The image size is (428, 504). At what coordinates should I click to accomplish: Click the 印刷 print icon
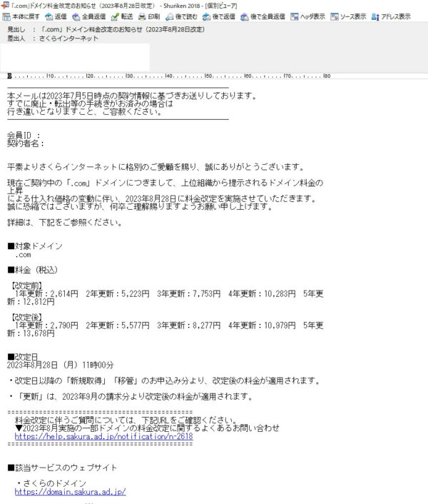(x=142, y=16)
